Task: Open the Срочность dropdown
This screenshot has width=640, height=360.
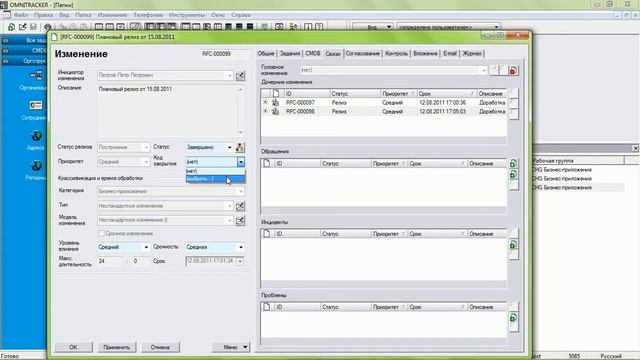Action: point(240,247)
